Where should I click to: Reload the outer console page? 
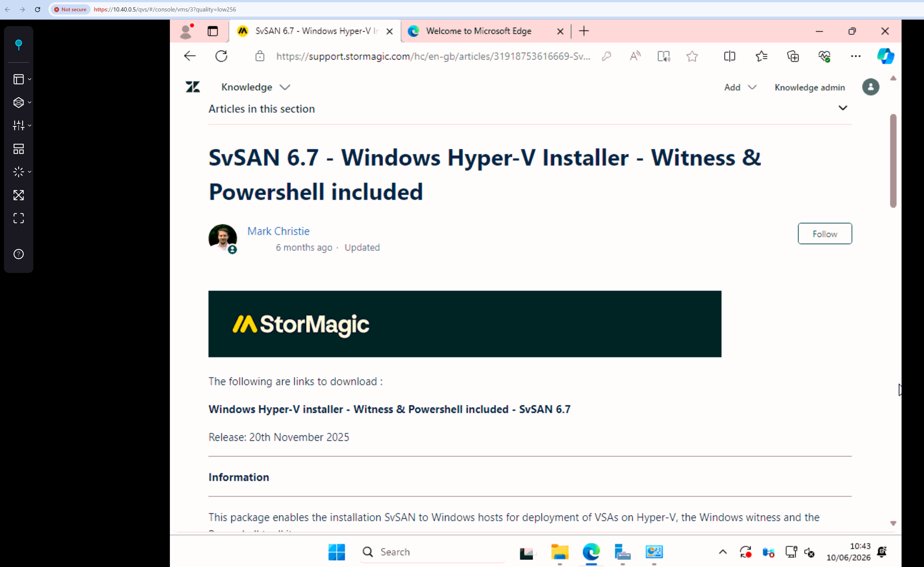point(38,9)
